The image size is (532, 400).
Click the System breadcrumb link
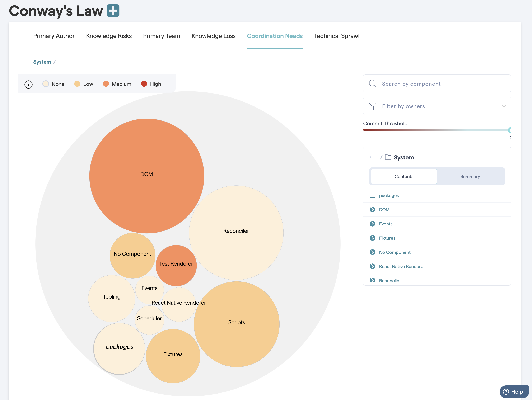42,62
